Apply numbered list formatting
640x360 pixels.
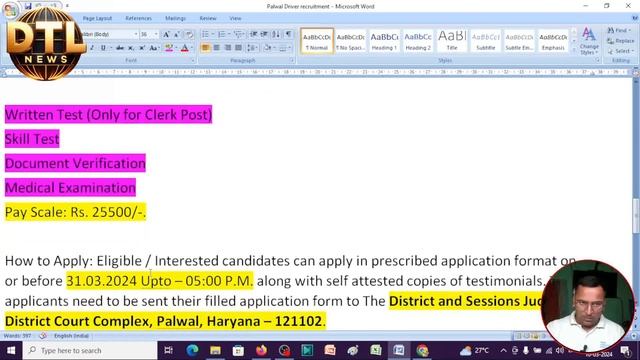coord(221,35)
